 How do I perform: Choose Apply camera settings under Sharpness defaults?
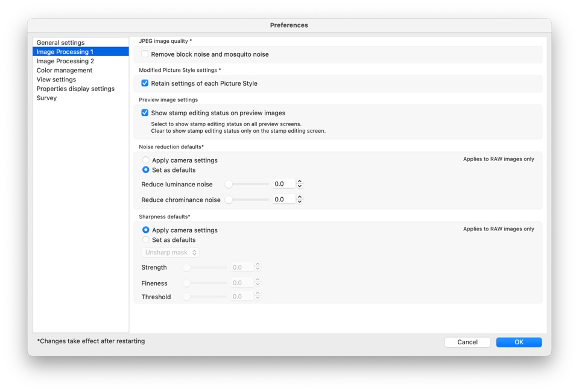point(145,230)
